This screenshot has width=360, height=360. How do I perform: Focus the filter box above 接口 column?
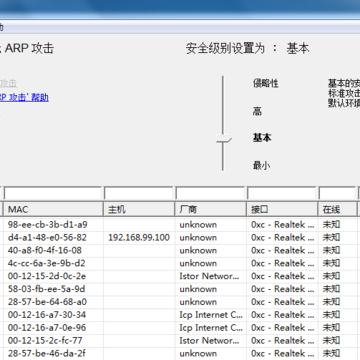[x=282, y=193]
